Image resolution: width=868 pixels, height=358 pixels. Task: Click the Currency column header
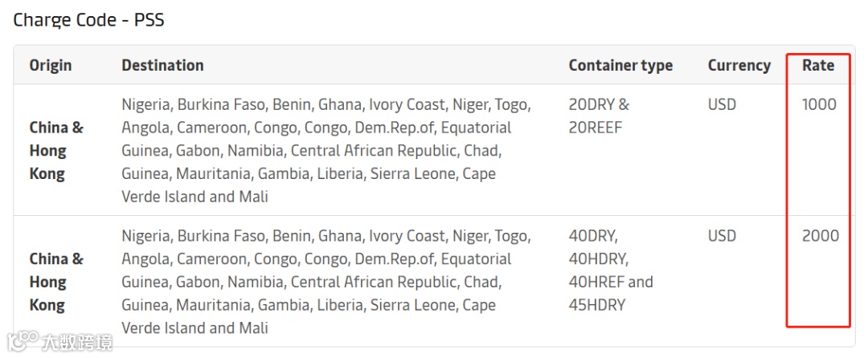[739, 66]
